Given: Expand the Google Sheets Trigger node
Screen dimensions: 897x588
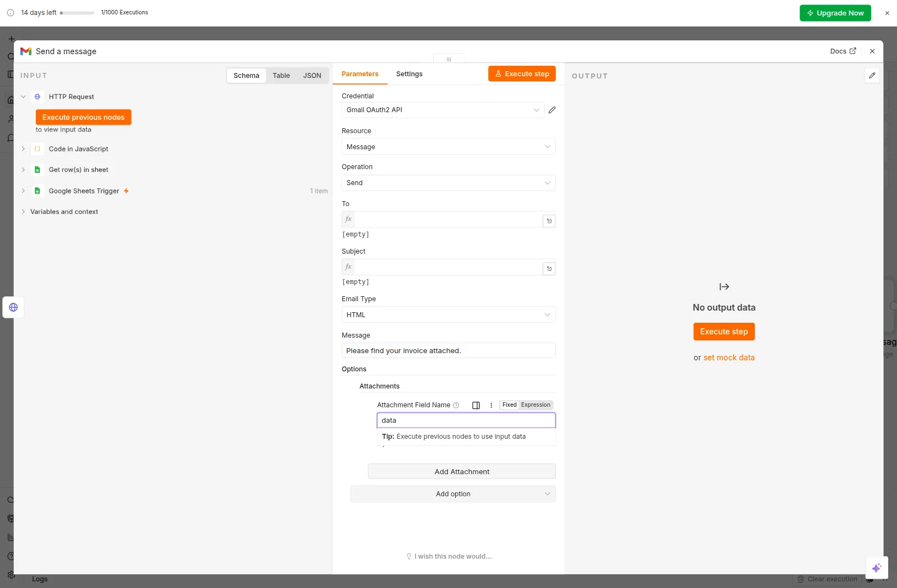Looking at the screenshot, I should [23, 191].
